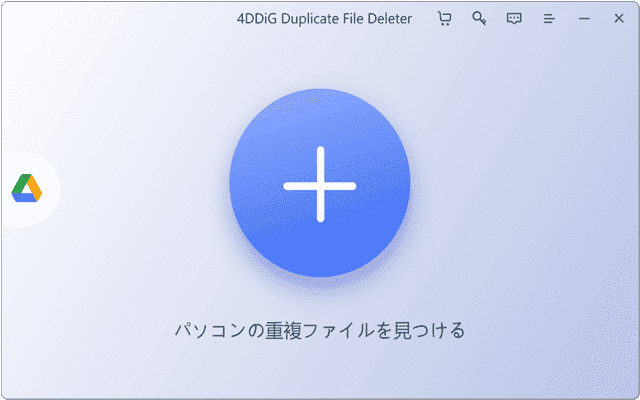640x400 pixels.
Task: Open the shopping cart purchase icon
Action: pyautogui.click(x=444, y=19)
